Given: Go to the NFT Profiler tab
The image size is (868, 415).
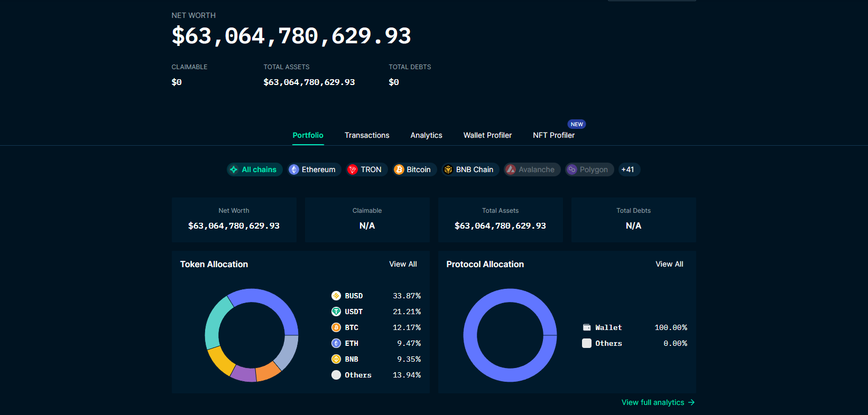Looking at the screenshot, I should (x=553, y=135).
